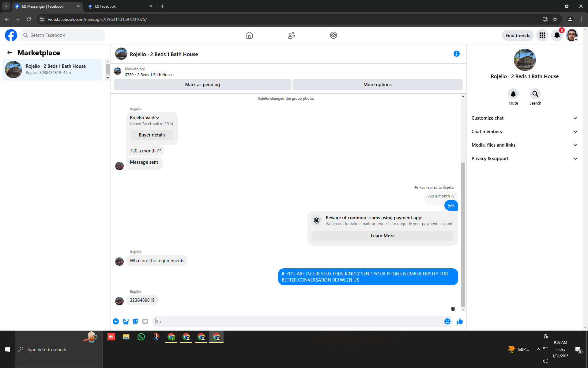Image resolution: width=588 pixels, height=368 pixels.
Task: Click More options button
Action: pos(378,85)
